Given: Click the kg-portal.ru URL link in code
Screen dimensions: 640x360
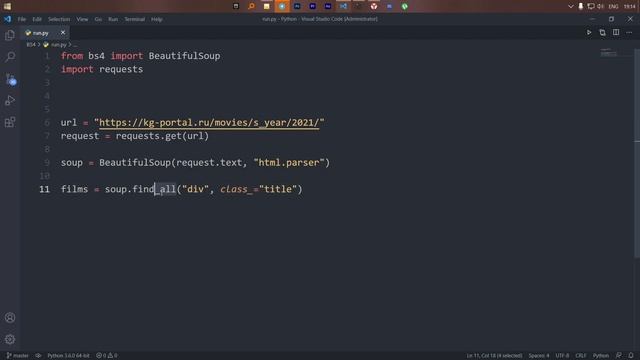Looking at the screenshot, I should click(x=209, y=122).
